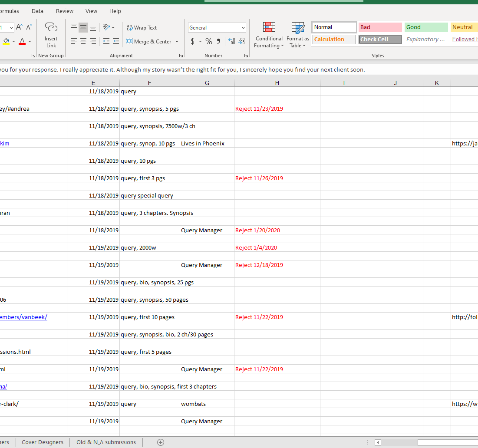Increase font size with the larger A icon
The height and width of the screenshot is (448, 478).
[x=19, y=27]
